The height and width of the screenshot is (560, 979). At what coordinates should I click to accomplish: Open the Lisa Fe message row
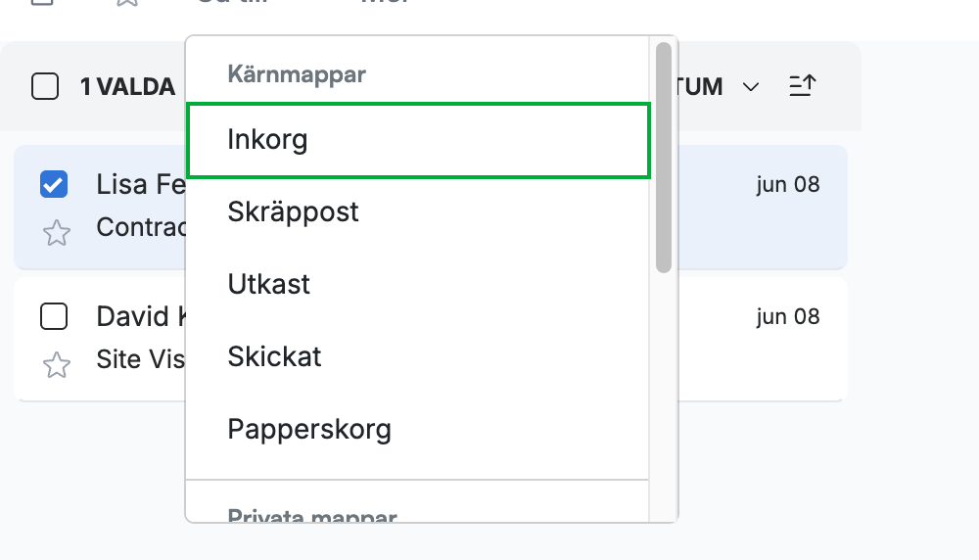point(431,208)
